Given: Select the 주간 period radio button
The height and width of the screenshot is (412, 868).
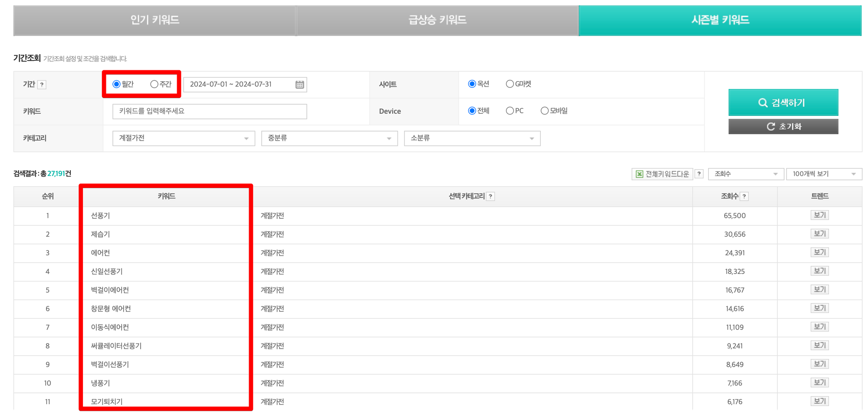Looking at the screenshot, I should click(154, 84).
